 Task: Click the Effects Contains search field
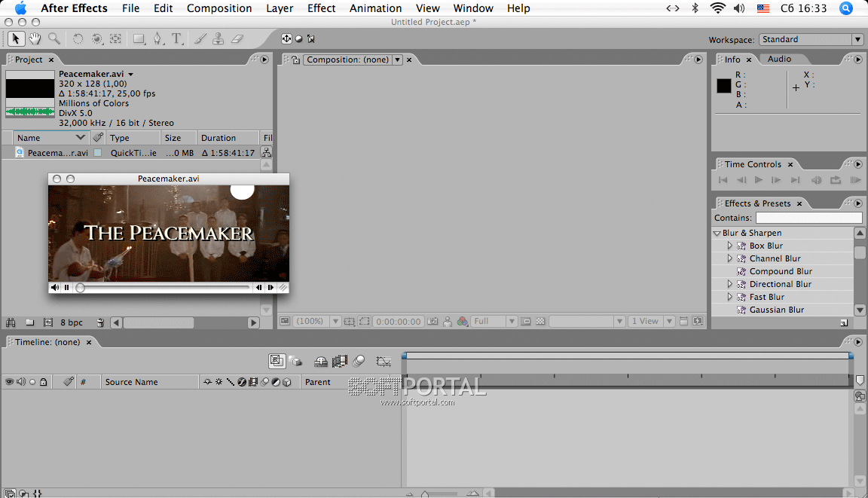click(808, 218)
